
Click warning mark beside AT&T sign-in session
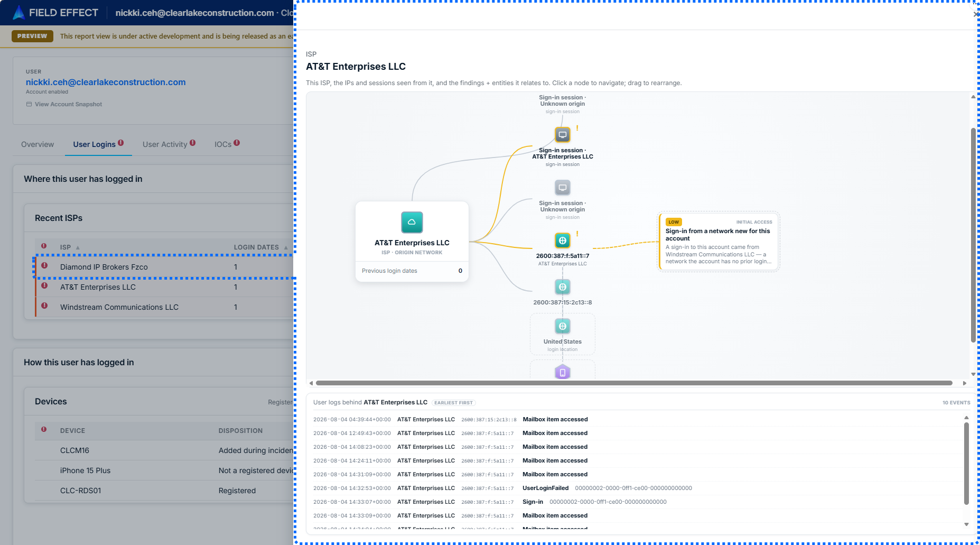(x=577, y=128)
